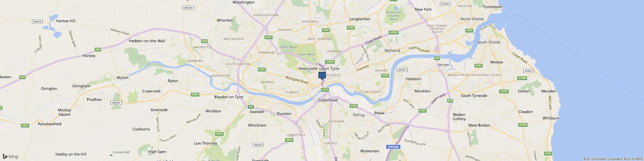Image resolution: width=644 pixels, height=161 pixels.
Task: Click the Heddon-on-the-Wall label
Action: click(147, 41)
